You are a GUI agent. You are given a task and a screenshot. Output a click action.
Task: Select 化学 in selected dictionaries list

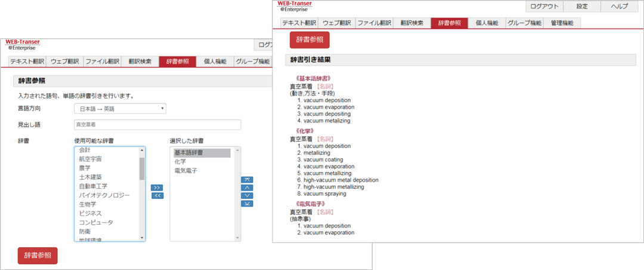click(181, 162)
